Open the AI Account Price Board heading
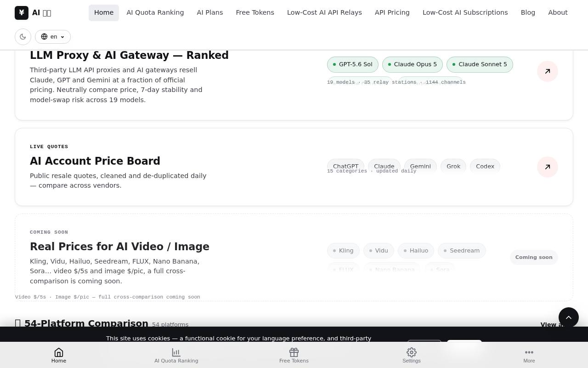 pos(95,161)
